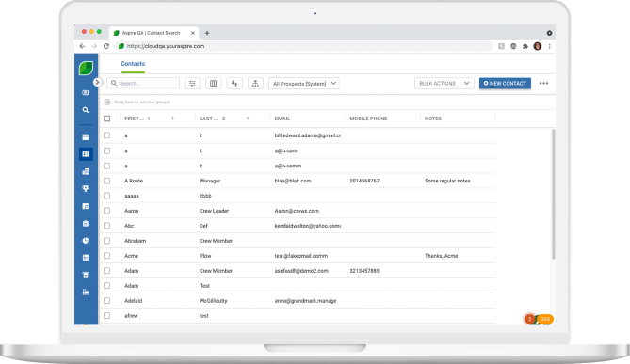Check the row with email a@b.com

[106, 150]
